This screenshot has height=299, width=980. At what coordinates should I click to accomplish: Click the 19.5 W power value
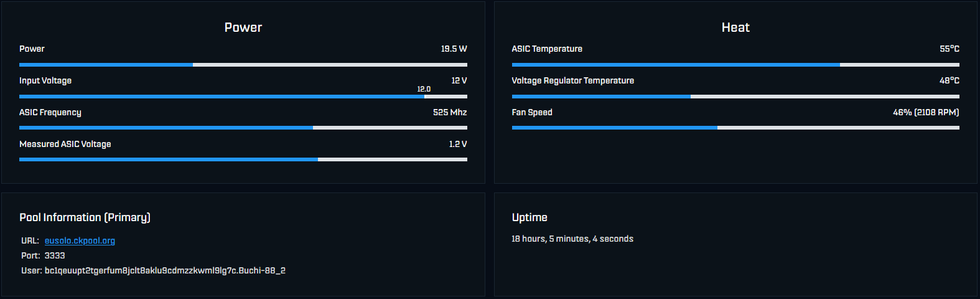(454, 49)
